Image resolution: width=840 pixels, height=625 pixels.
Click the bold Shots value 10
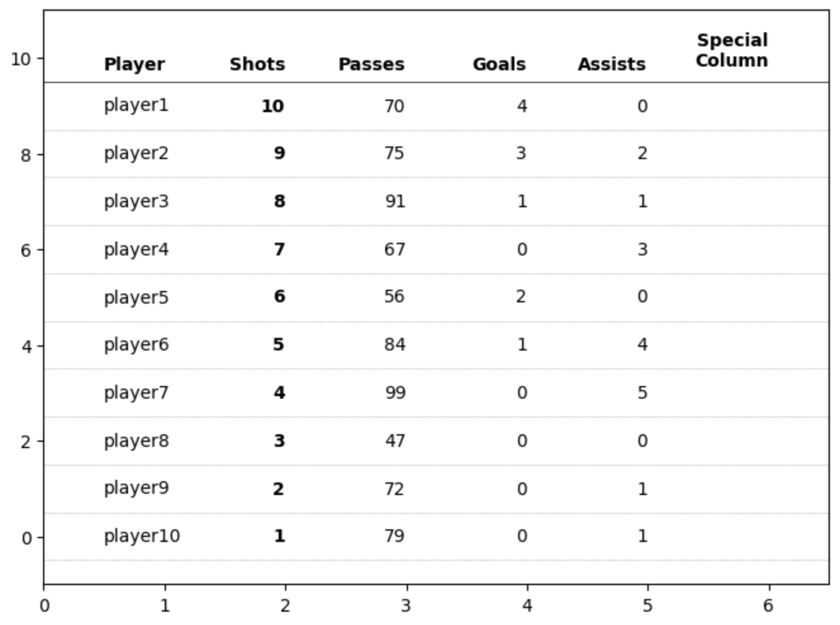(272, 106)
